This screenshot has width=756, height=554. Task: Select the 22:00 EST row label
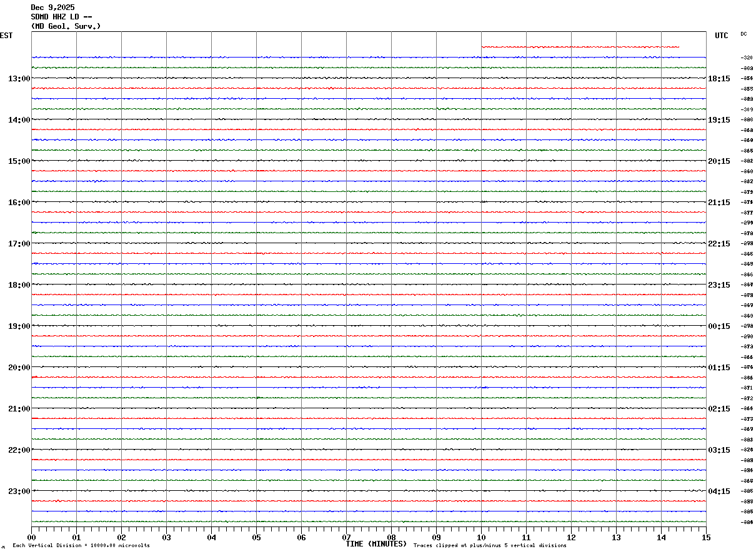19,450
